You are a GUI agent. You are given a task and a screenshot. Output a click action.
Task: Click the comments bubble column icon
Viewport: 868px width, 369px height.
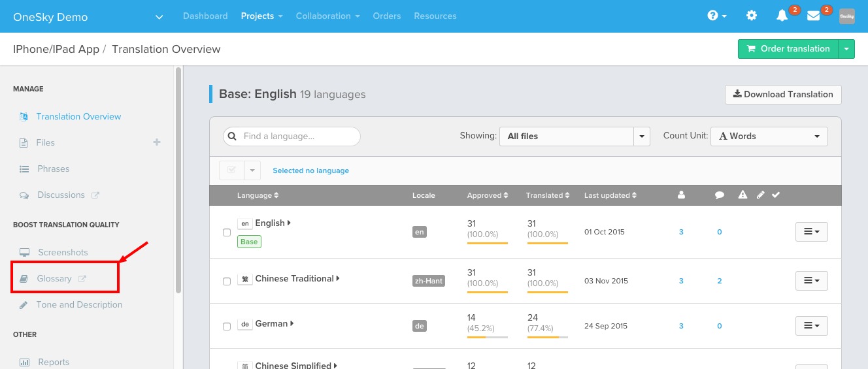point(720,195)
